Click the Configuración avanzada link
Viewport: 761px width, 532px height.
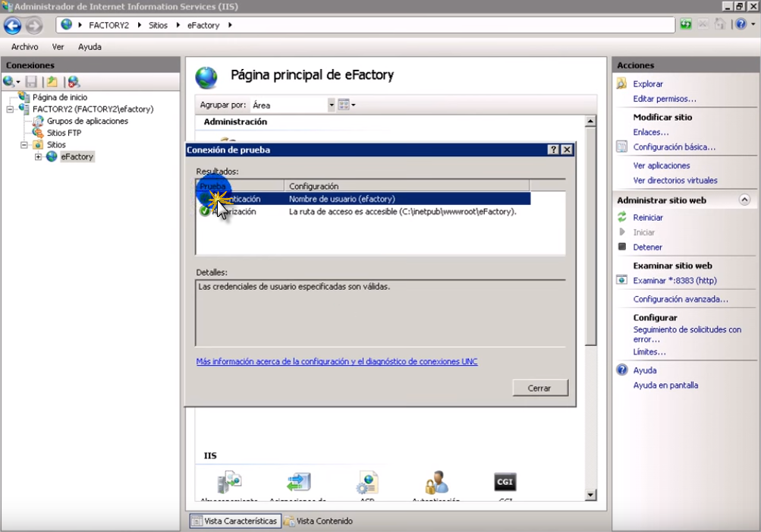[x=681, y=300]
